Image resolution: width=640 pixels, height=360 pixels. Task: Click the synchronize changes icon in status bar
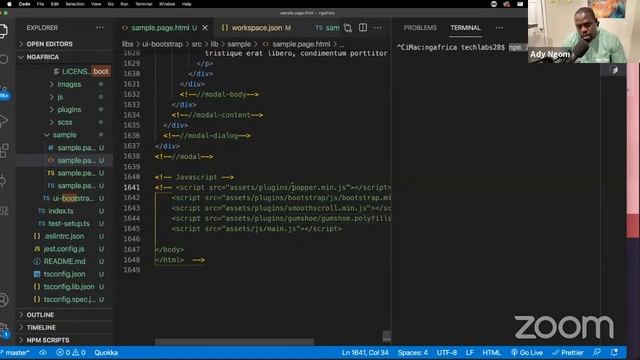43,353
